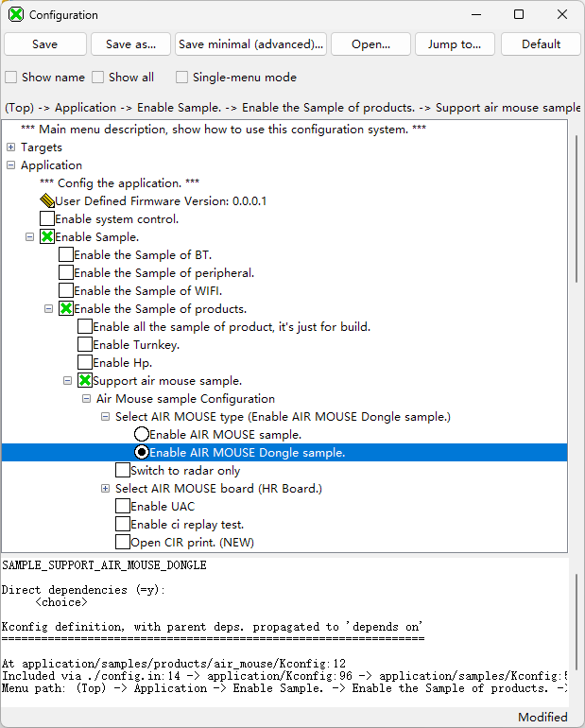The height and width of the screenshot is (728, 585).
Task: Collapse the Application tree node
Action: click(11, 165)
